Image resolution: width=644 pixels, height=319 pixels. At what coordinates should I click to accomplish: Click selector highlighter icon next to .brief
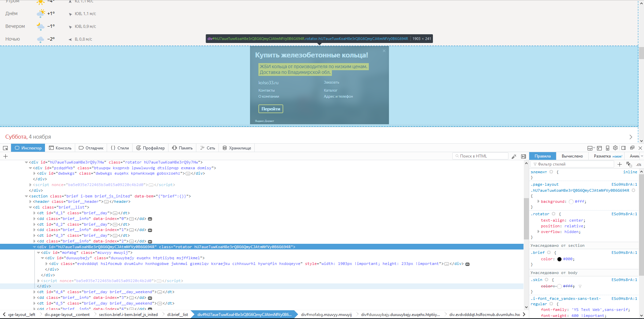point(549,253)
